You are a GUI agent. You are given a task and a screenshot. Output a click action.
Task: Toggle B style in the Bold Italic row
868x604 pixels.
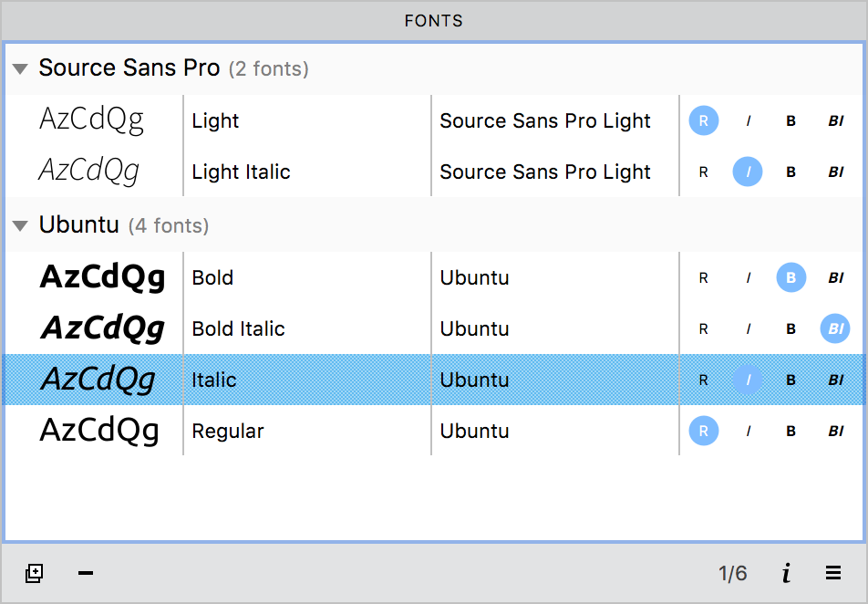[x=791, y=328]
